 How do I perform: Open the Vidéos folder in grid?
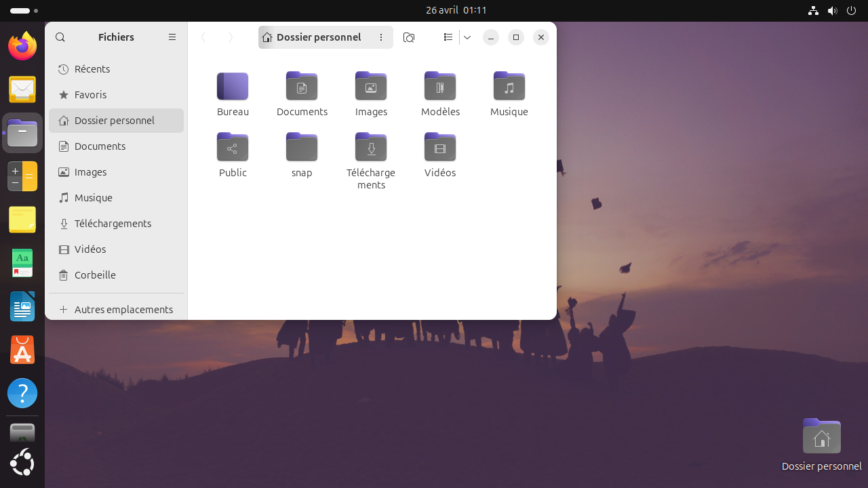coord(440,147)
